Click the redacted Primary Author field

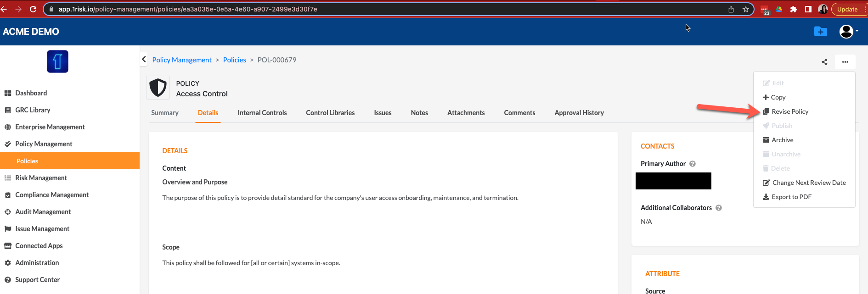673,181
